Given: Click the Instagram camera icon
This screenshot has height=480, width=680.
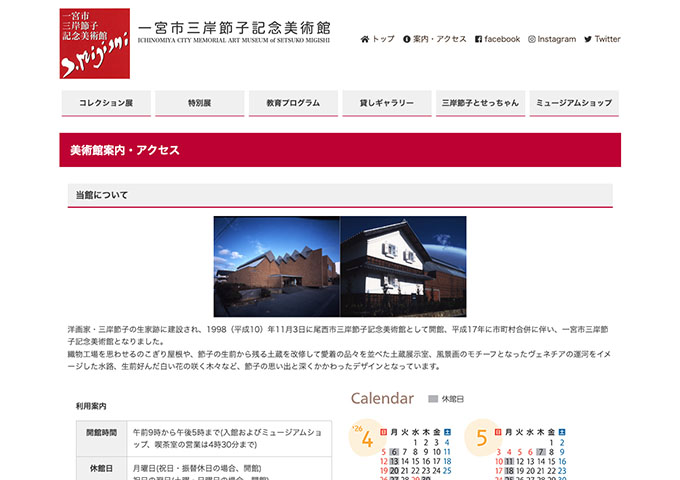Looking at the screenshot, I should click(x=532, y=39).
